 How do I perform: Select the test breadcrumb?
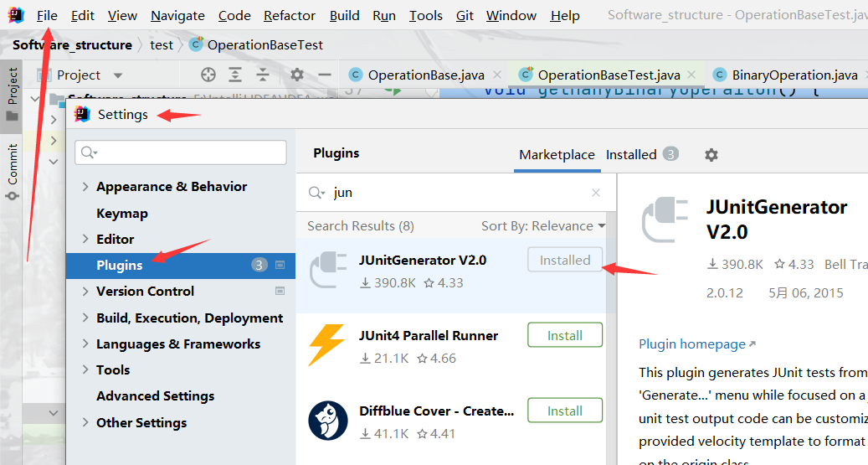(x=161, y=45)
